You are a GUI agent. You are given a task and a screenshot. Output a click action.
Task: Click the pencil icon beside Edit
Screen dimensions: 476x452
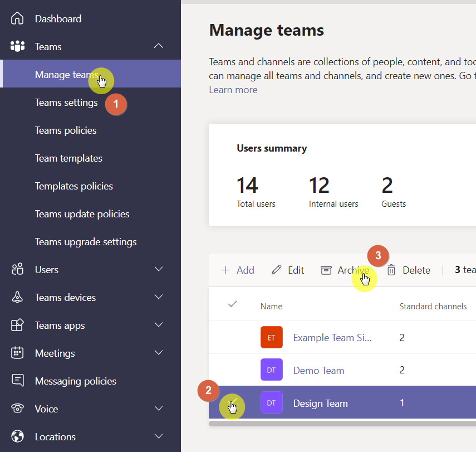point(276,270)
